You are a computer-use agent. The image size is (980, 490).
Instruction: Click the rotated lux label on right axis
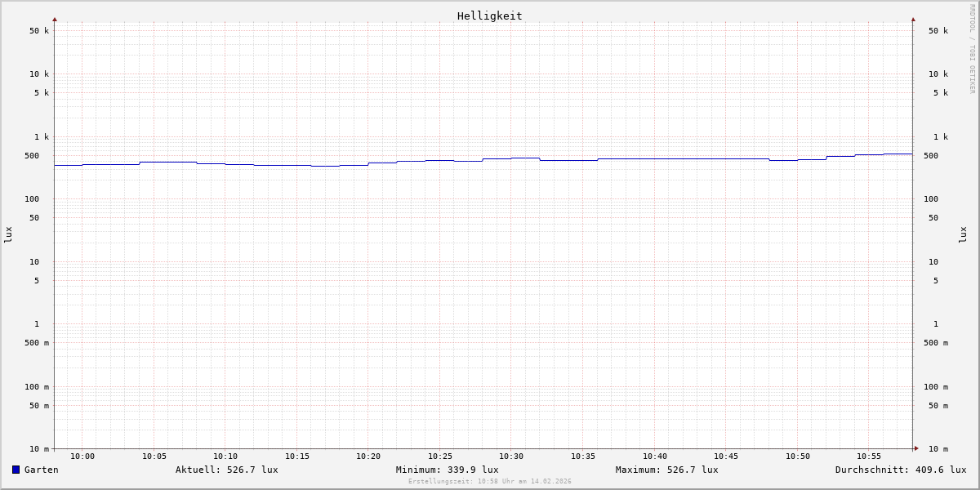tap(963, 234)
